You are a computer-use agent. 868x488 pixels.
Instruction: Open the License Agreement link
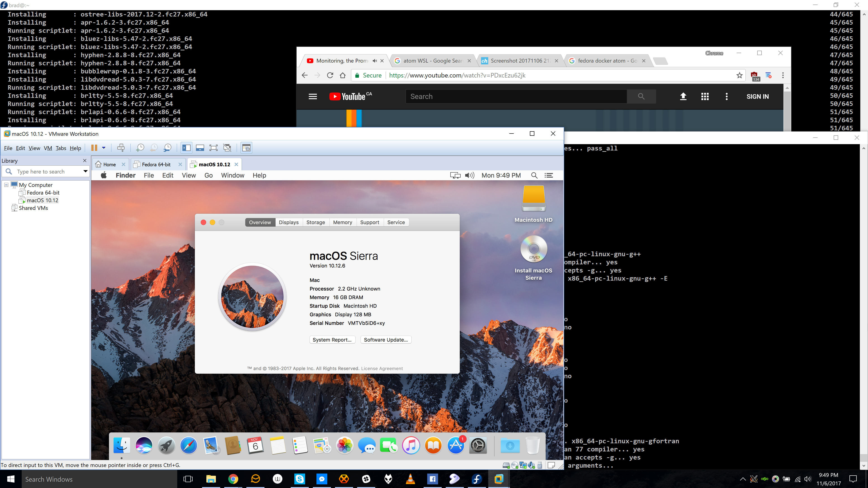382,368
